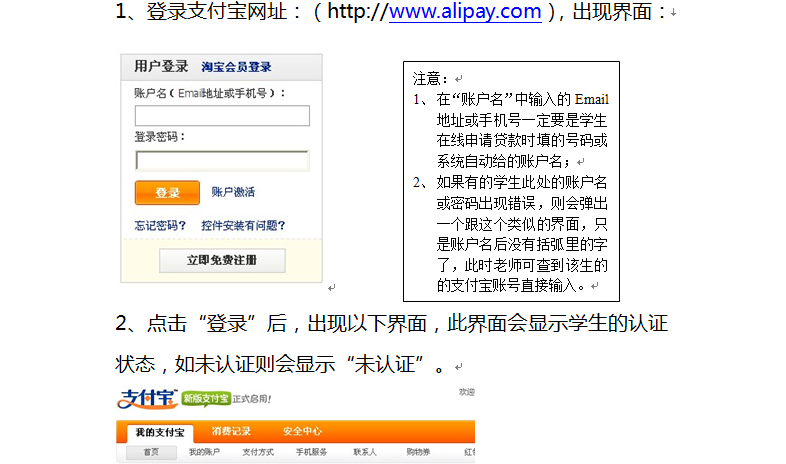
Task: Go to the 安全中心 tab
Action: [302, 432]
